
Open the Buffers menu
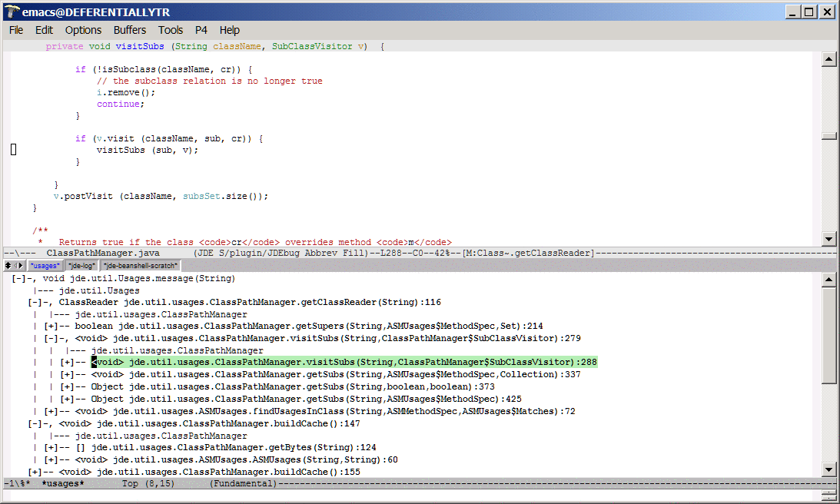coord(129,30)
